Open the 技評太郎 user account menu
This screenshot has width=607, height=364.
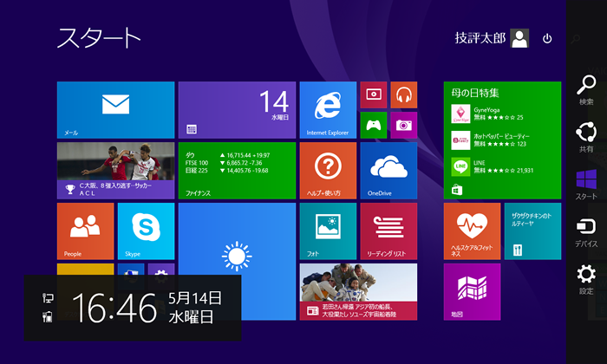coord(492,38)
